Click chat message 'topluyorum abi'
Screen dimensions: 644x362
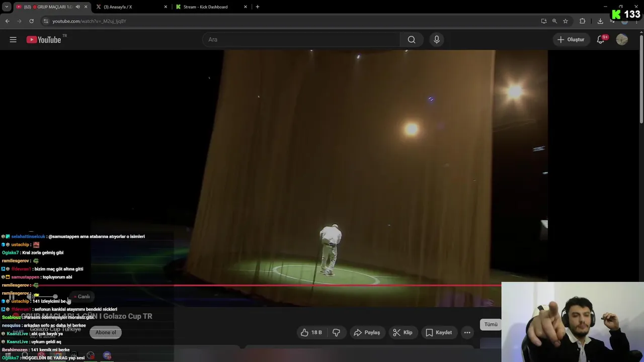[57, 277]
